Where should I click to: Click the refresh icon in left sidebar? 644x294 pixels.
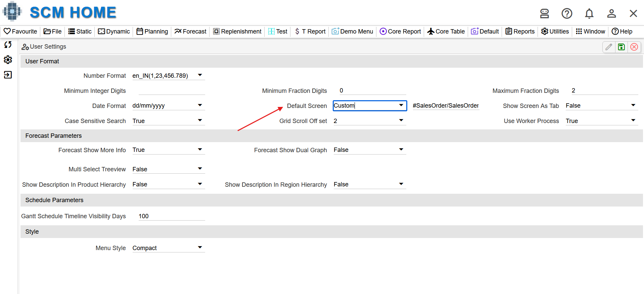pos(8,45)
